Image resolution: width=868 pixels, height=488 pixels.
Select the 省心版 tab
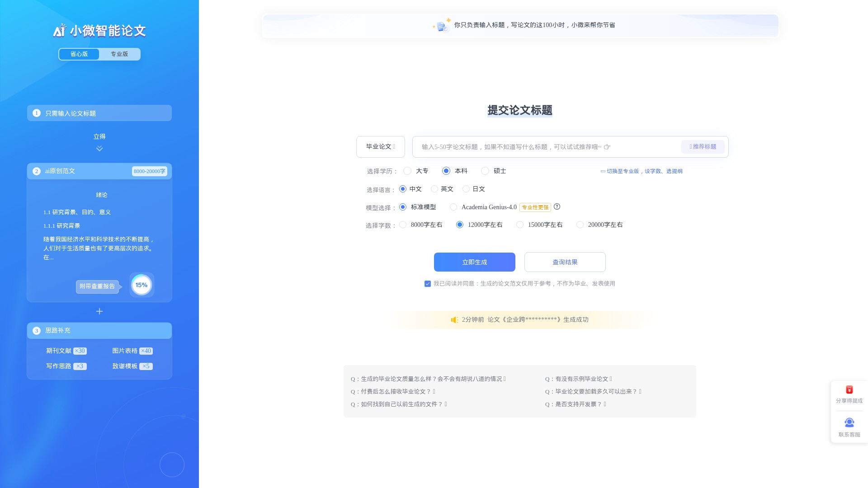coord(79,54)
